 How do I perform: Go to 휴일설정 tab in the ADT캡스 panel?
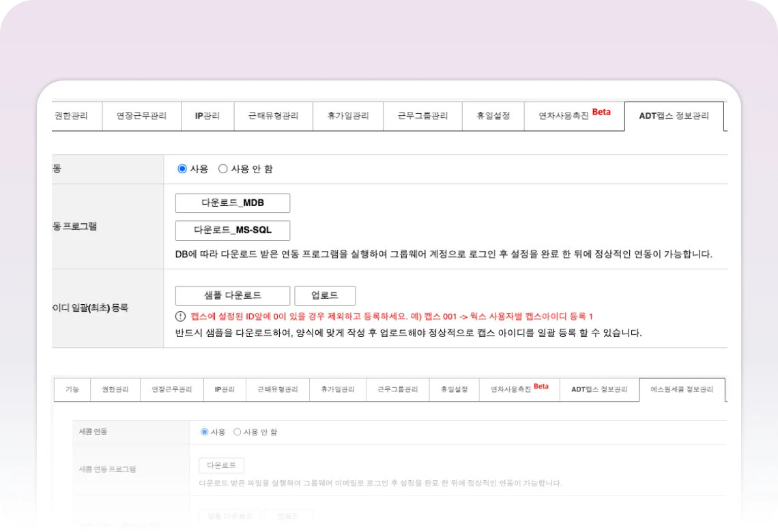[493, 116]
